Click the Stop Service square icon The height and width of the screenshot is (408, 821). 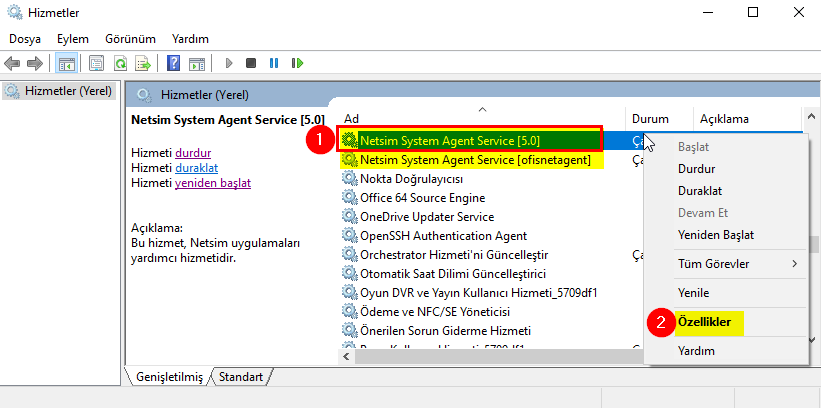[x=251, y=64]
